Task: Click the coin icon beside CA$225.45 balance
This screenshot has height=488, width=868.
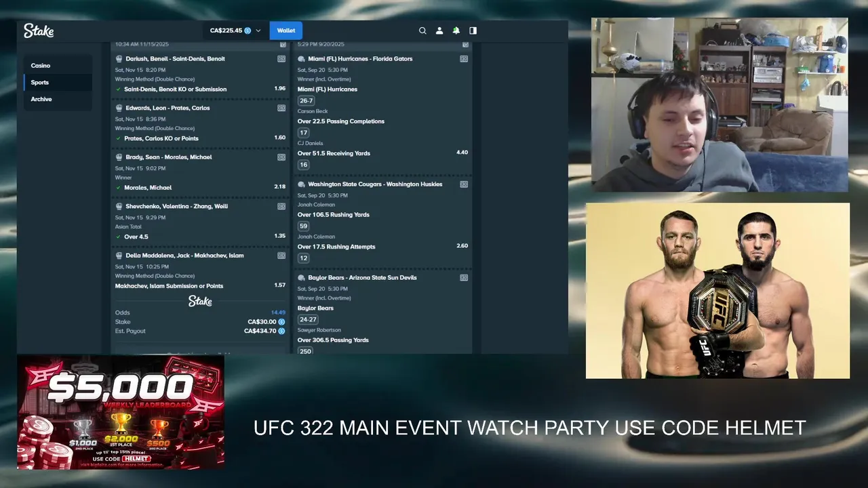Action: (248, 30)
